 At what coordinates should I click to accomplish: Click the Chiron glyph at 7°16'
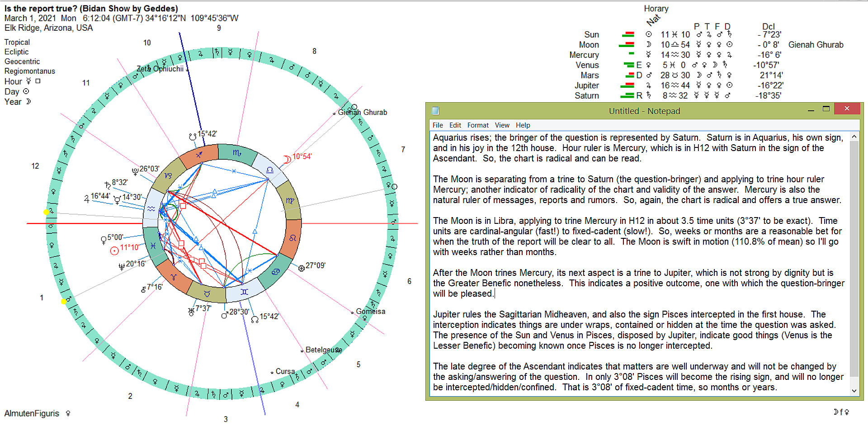(143, 289)
